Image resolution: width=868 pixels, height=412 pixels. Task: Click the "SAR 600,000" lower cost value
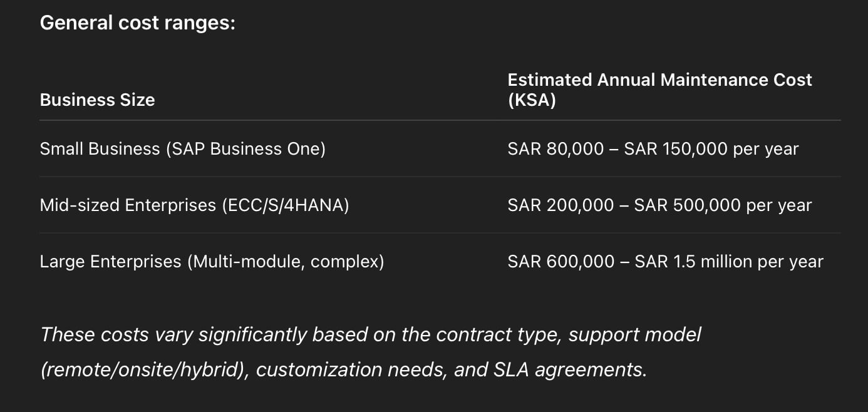coord(561,262)
